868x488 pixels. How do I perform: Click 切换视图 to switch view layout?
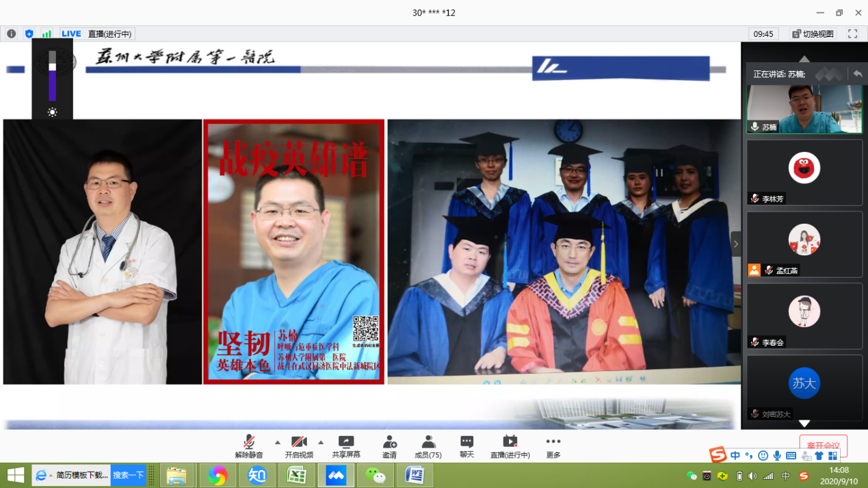[x=813, y=34]
